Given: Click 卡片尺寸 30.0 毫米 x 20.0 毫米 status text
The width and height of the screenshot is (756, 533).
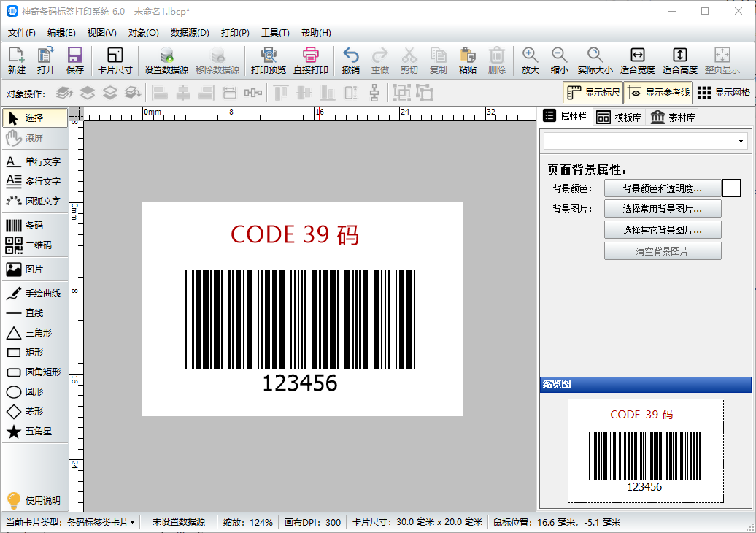Looking at the screenshot, I should (x=417, y=522).
